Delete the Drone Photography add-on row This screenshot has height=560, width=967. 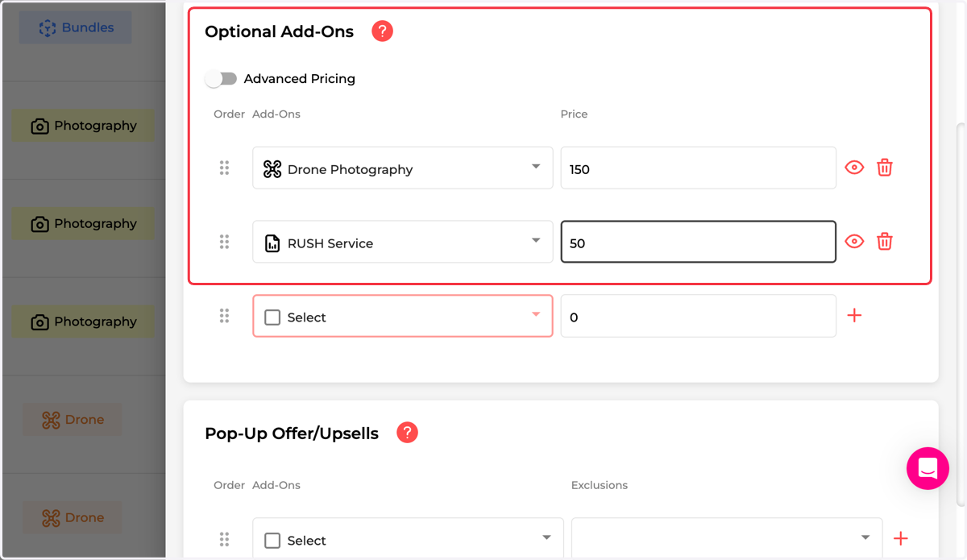click(885, 168)
